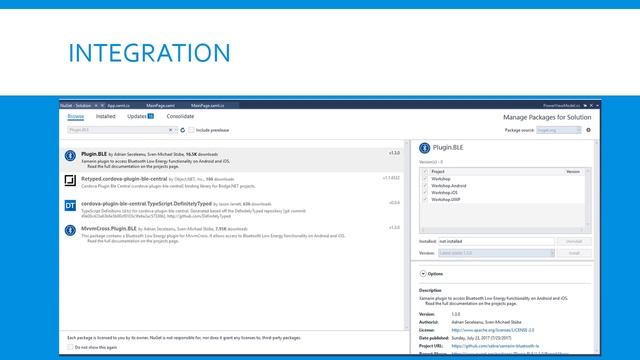The image size is (640, 360).
Task: Click the Retyped.cordova-plugin-ble-central package icon
Action: (x=70, y=180)
